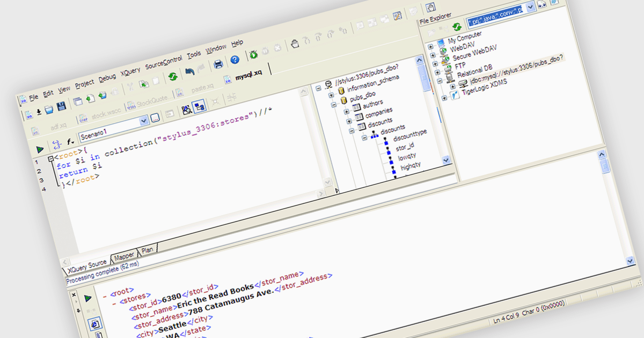This screenshot has height=338, width=644.
Task: Select the FTP node in File Explorer
Action: coord(460,66)
